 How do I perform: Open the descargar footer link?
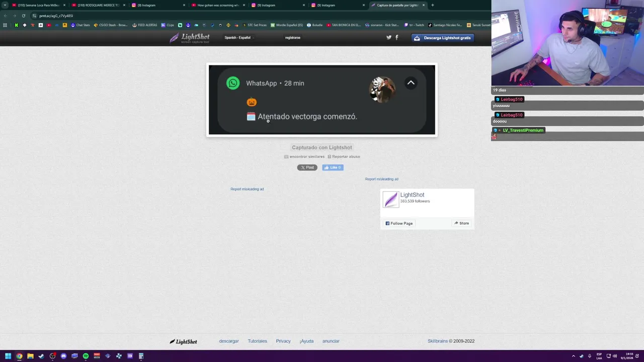click(x=229, y=341)
